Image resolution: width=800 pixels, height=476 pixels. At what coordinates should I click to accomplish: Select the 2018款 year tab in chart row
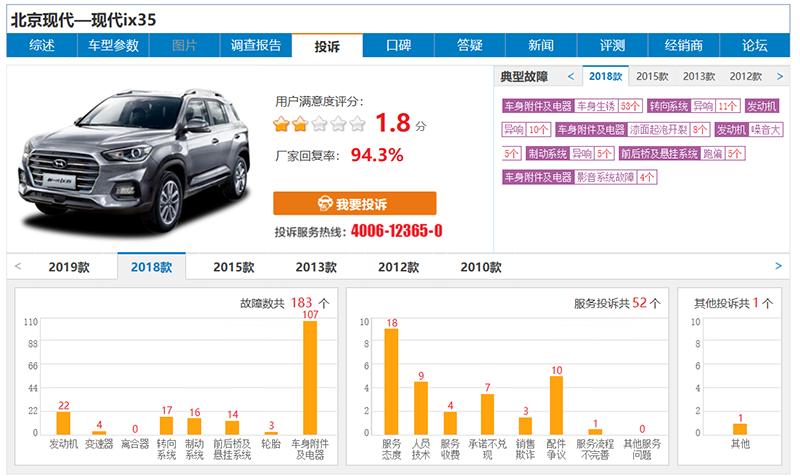152,266
